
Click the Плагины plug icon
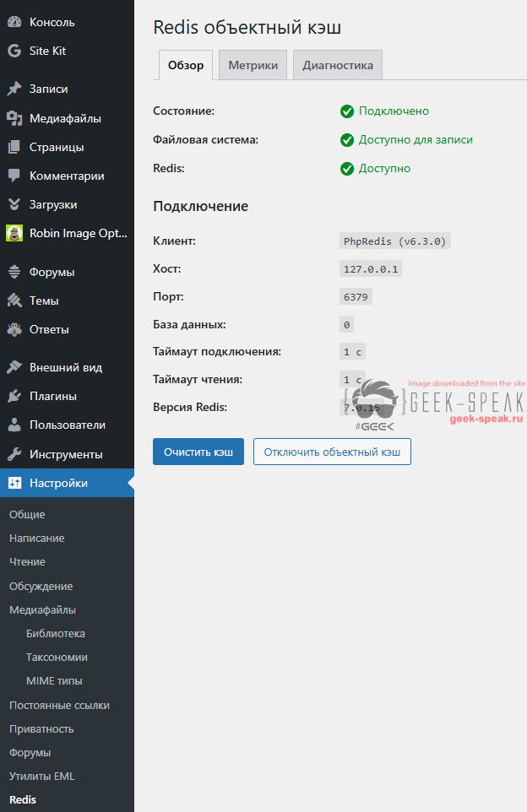14,396
